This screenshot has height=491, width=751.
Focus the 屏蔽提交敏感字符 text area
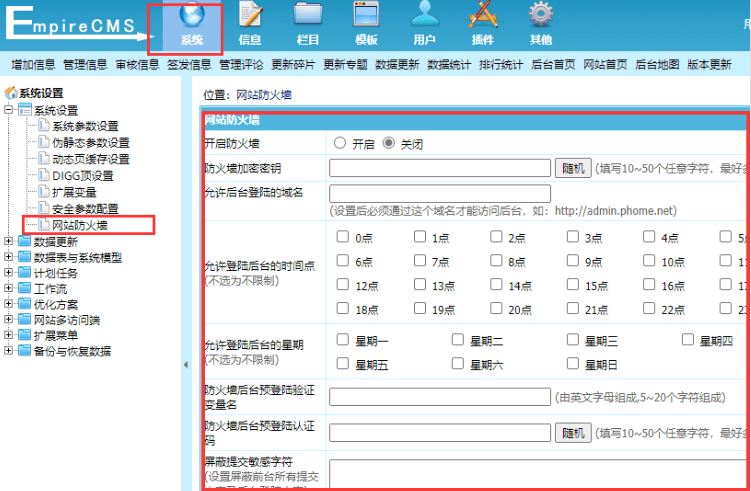coord(540,475)
